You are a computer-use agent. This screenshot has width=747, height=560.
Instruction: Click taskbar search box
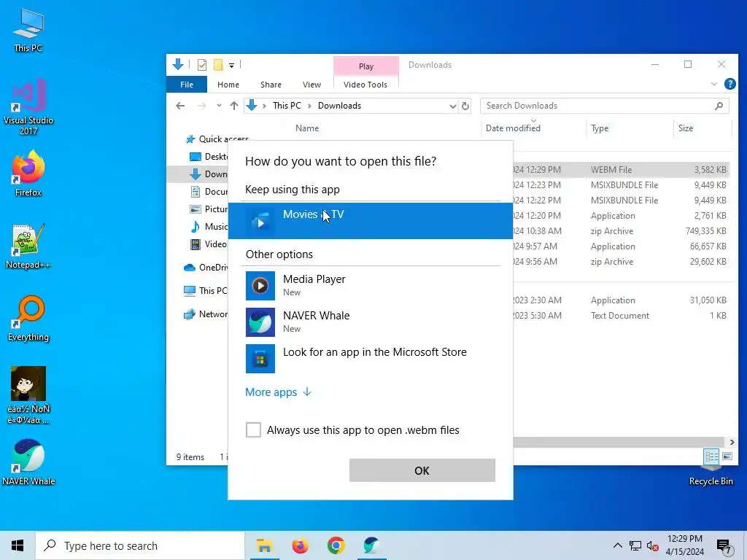tap(140, 545)
